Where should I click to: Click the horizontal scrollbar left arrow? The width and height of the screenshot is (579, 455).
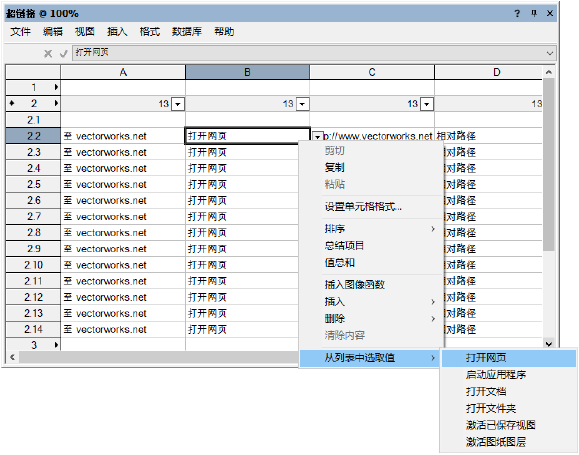pos(12,357)
